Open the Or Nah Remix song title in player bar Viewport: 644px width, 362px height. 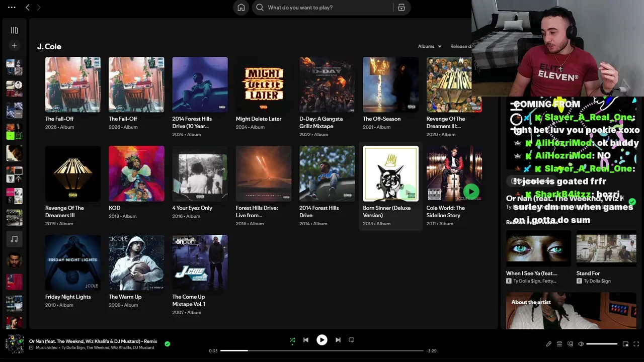pyautogui.click(x=93, y=341)
